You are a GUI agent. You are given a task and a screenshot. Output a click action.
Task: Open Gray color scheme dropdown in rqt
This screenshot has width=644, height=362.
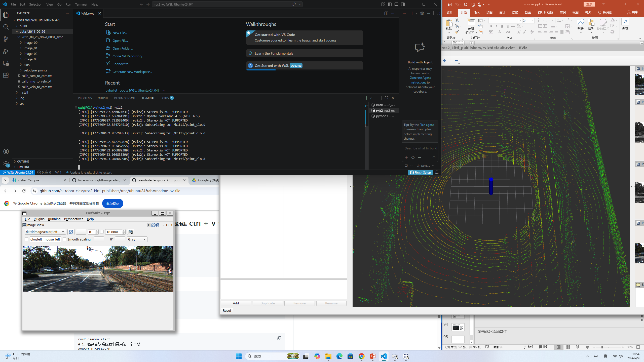137,239
